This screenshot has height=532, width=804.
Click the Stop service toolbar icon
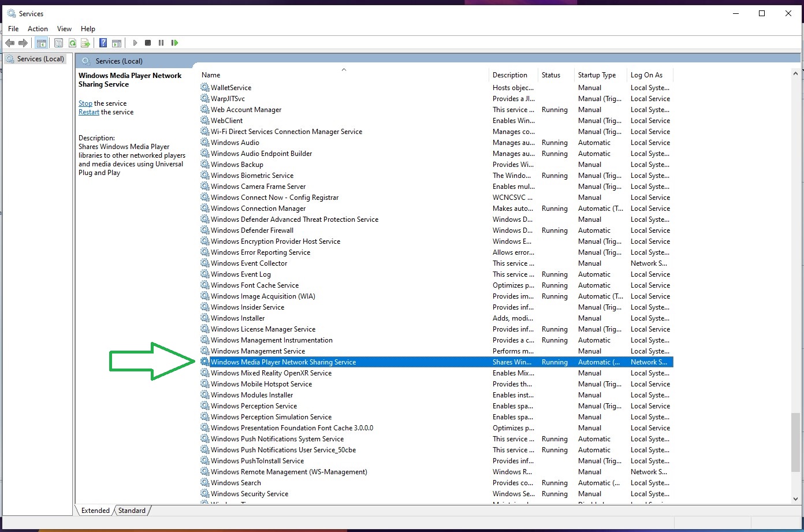click(148, 42)
